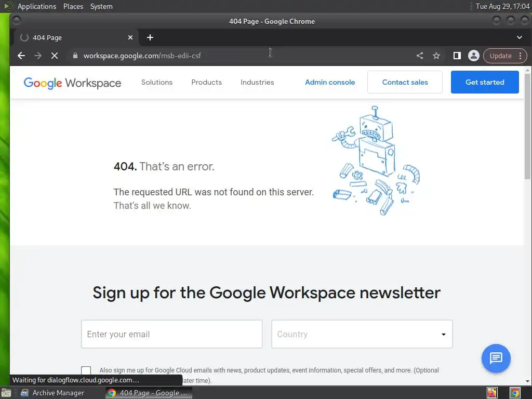
Task: Open the Products menu
Action: pyautogui.click(x=206, y=82)
